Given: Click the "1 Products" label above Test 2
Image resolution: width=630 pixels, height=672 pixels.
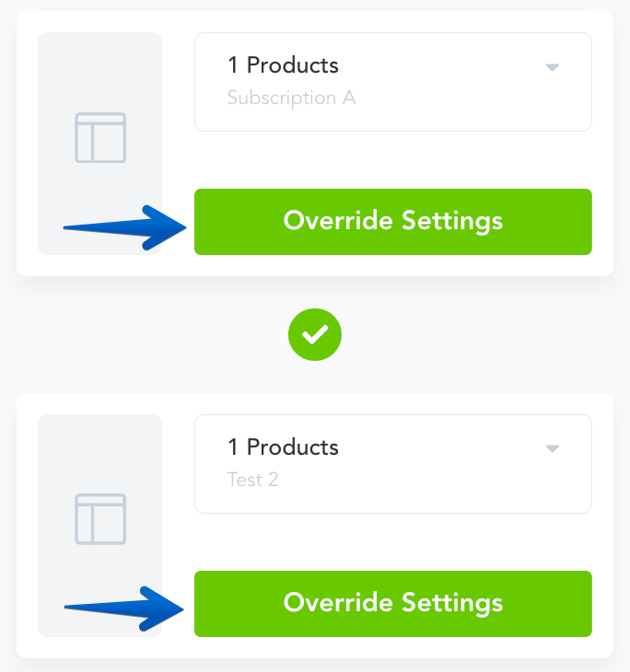Looking at the screenshot, I should (x=283, y=447).
